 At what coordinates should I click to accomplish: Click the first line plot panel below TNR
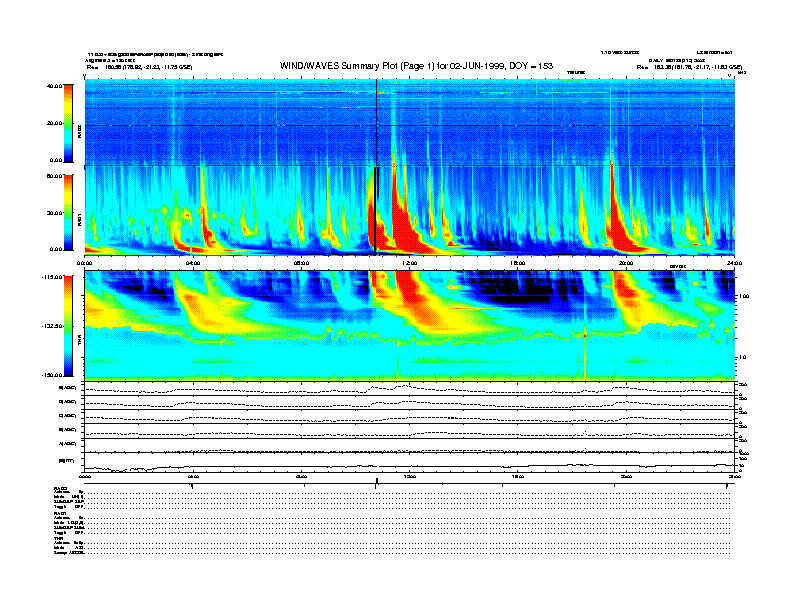pyautogui.click(x=409, y=388)
